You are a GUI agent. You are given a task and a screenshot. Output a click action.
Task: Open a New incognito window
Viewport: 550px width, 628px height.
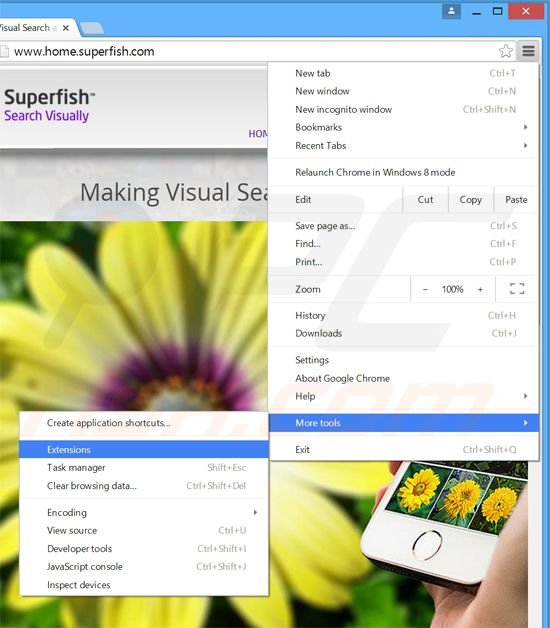pos(404,109)
